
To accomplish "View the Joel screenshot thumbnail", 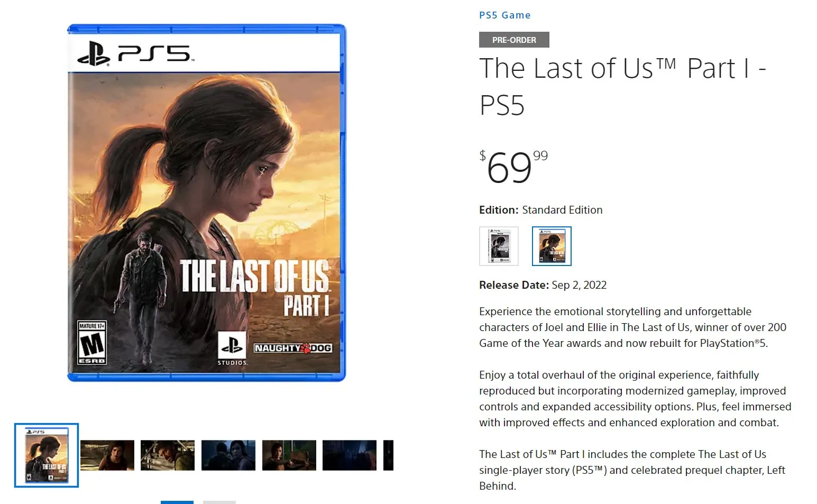I will [x=168, y=455].
